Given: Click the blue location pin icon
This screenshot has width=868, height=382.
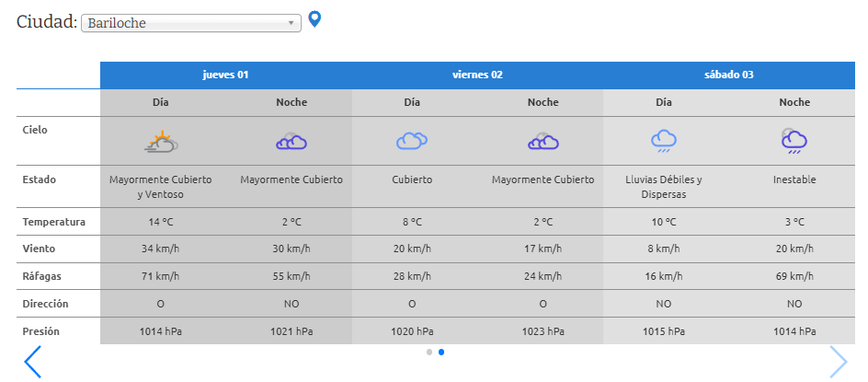Looking at the screenshot, I should point(314,18).
